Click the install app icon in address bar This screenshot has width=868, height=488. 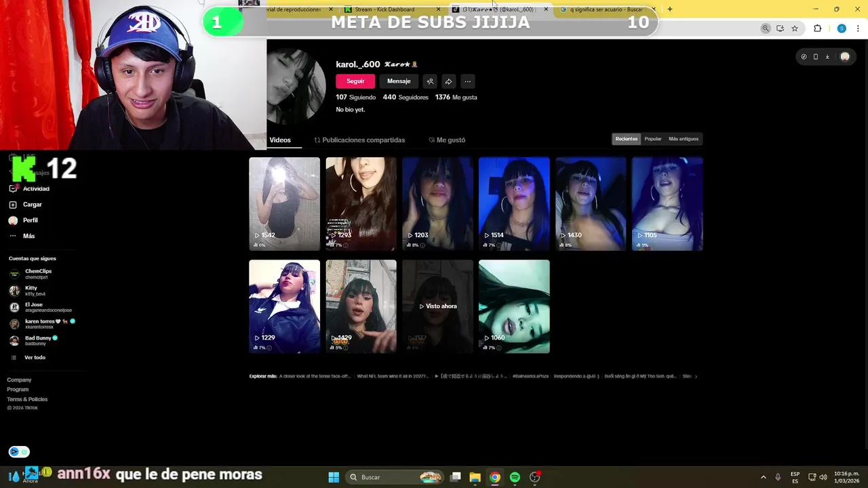[780, 28]
